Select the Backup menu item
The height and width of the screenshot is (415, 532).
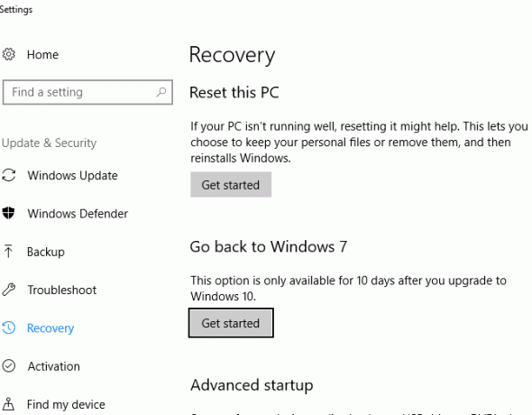pyautogui.click(x=46, y=252)
